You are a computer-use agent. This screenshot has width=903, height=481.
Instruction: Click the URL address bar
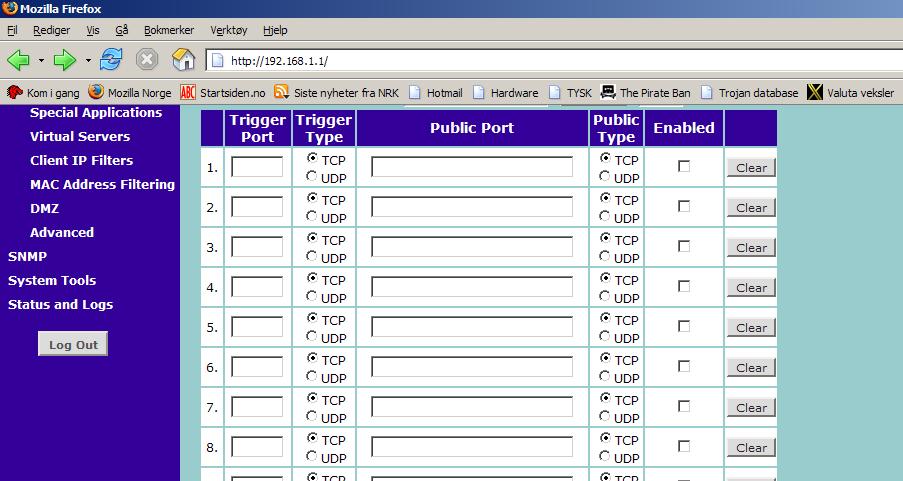point(554,60)
